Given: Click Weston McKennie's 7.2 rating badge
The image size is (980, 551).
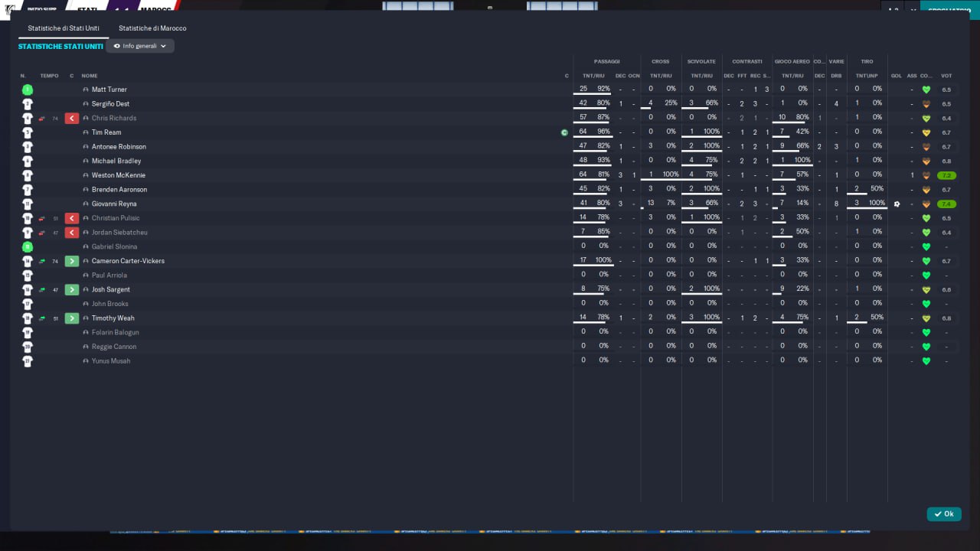Looking at the screenshot, I should click(x=946, y=175).
